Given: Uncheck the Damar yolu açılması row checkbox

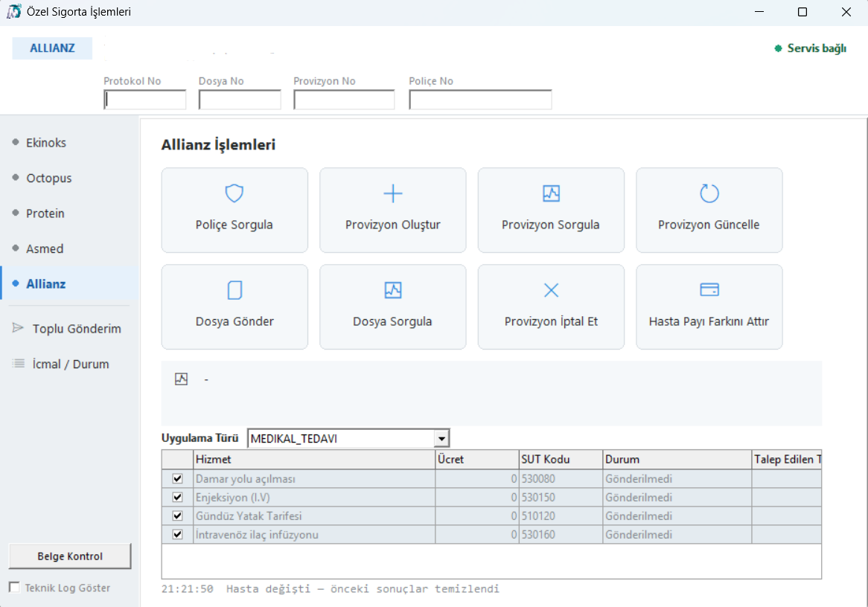Looking at the screenshot, I should click(177, 478).
